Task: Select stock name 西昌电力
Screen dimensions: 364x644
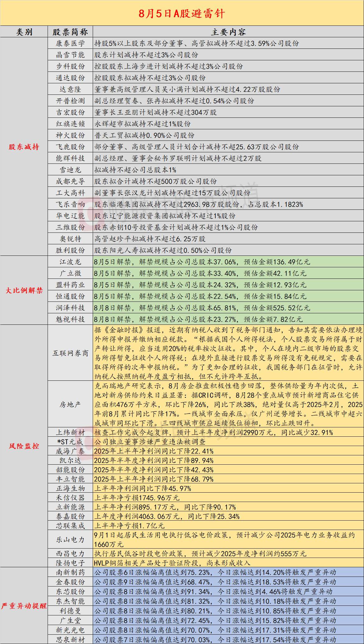Action: tap(70, 554)
